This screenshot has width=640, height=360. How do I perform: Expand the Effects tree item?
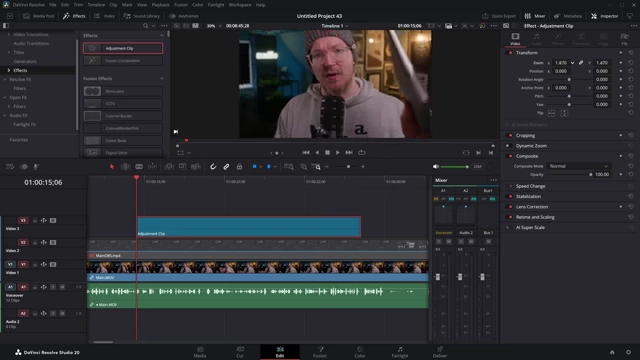click(9, 70)
